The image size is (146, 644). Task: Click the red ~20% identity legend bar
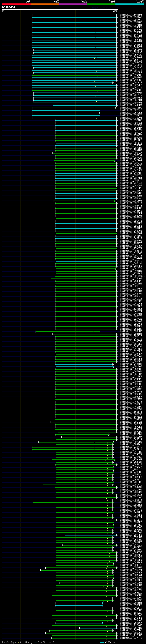click(x=16, y=4)
